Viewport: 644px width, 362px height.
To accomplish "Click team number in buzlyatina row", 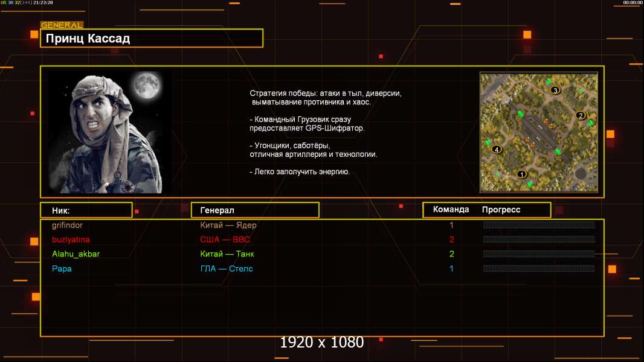I will click(451, 240).
